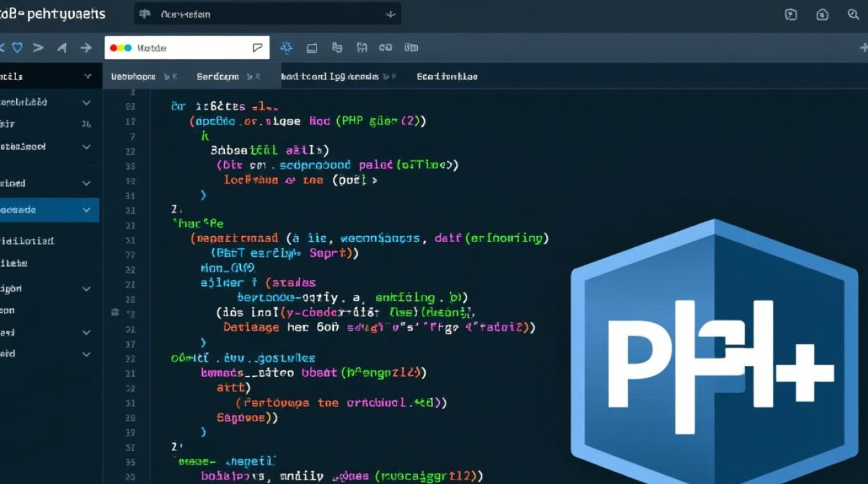Collapse the first sidebar section chevron

click(x=87, y=76)
